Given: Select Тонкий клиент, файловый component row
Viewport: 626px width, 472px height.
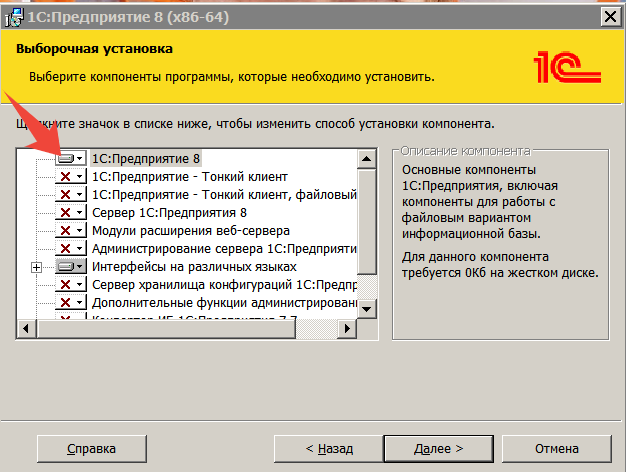Looking at the screenshot, I should [x=224, y=194].
